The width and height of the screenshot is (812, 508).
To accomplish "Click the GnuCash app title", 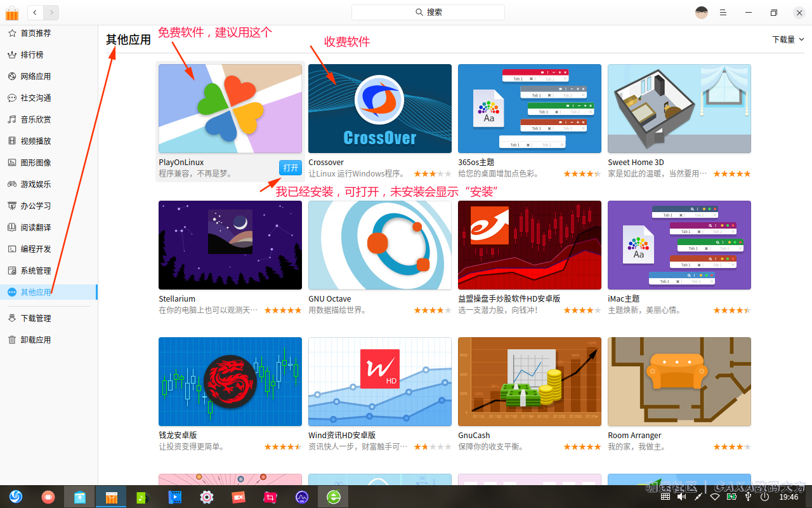I will pos(474,435).
